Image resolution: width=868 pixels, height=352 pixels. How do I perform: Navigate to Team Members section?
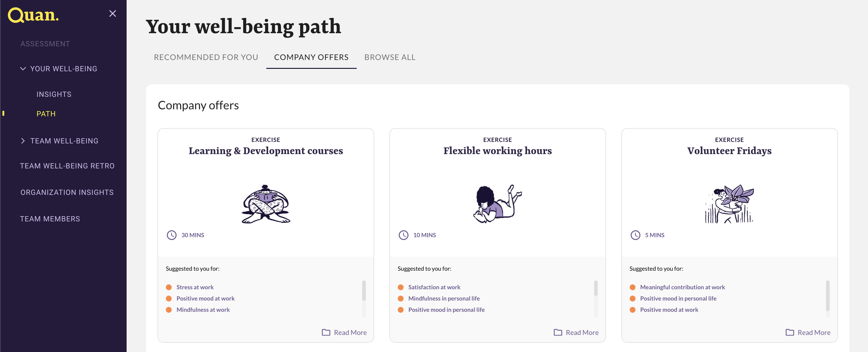50,219
